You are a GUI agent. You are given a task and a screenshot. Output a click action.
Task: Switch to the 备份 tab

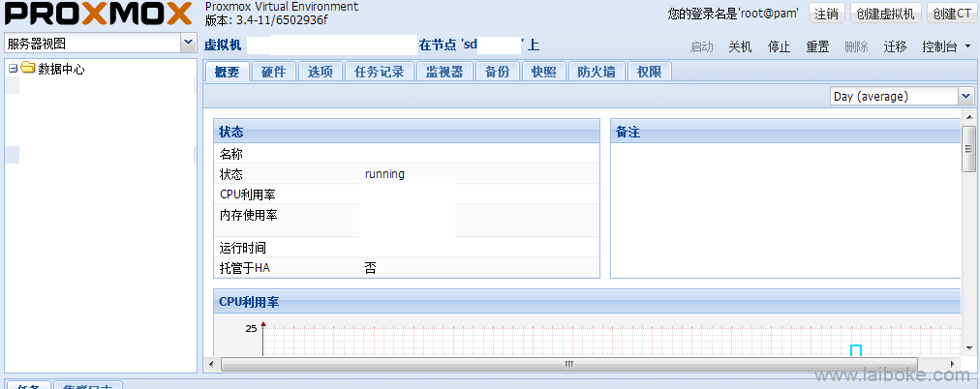pos(498,72)
